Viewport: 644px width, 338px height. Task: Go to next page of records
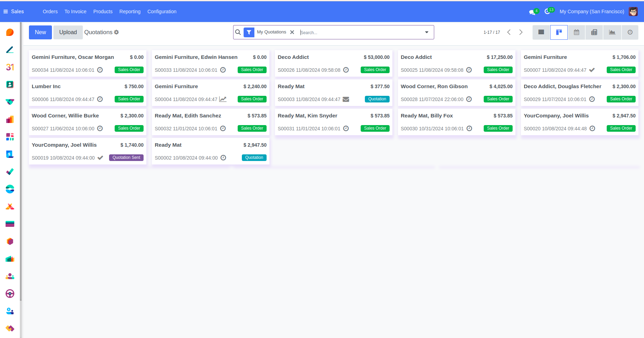click(521, 32)
